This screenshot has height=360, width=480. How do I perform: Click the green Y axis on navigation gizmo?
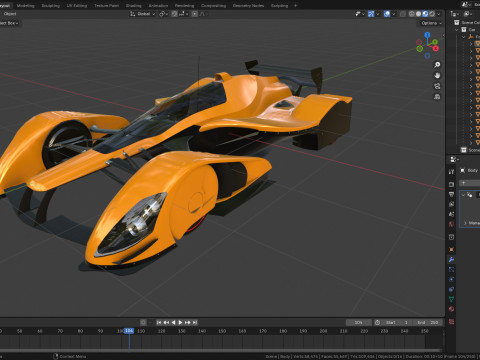pyautogui.click(x=435, y=42)
